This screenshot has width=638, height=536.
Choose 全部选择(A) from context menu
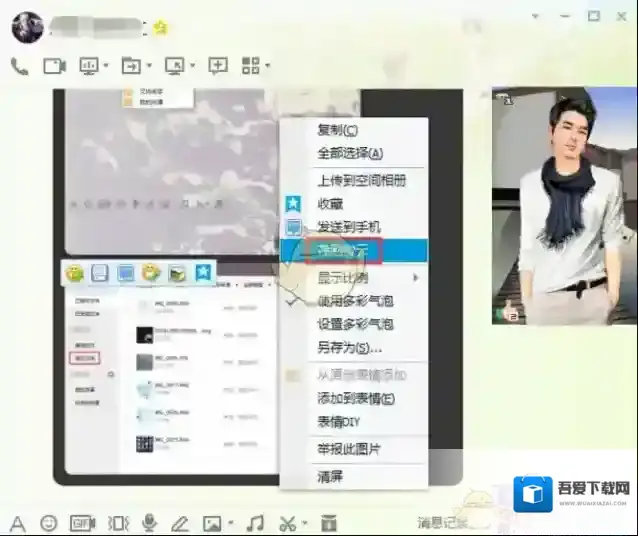(x=350, y=153)
